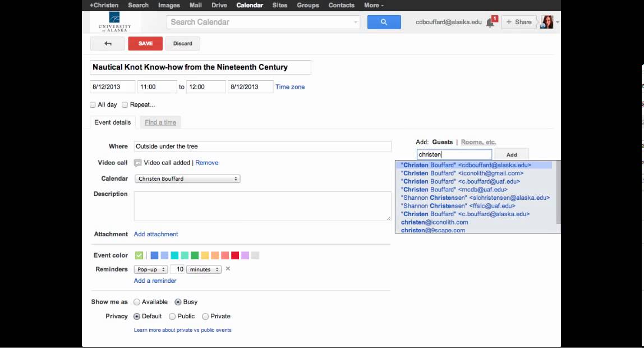
Task: Enable the All day checkbox
Action: pos(93,104)
